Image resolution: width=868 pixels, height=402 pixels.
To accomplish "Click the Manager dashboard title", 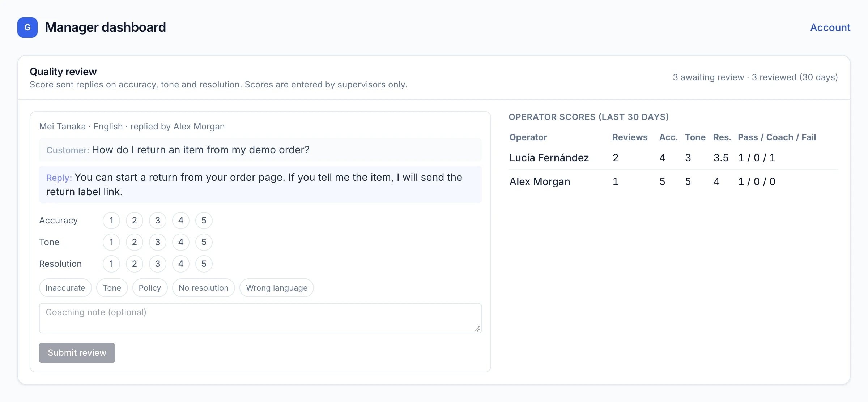I will click(x=105, y=27).
